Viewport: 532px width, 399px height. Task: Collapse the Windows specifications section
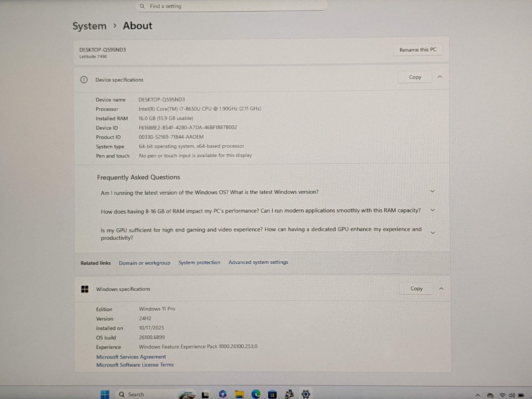tap(441, 289)
